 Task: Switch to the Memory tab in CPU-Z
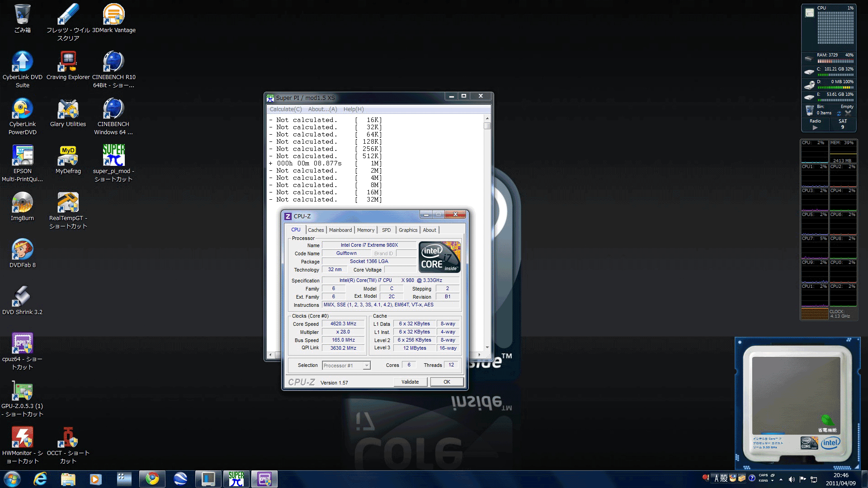(x=365, y=230)
